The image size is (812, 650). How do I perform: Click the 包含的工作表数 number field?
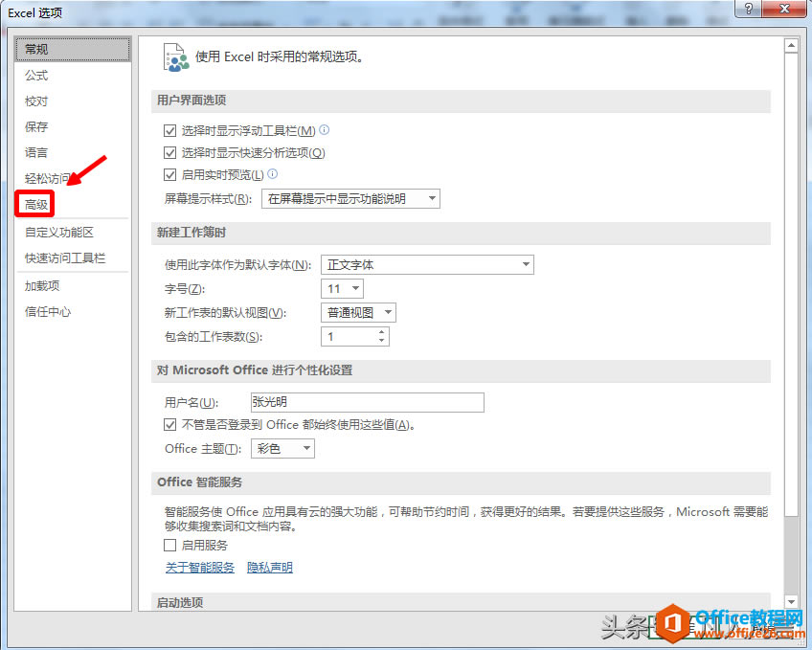click(x=350, y=336)
